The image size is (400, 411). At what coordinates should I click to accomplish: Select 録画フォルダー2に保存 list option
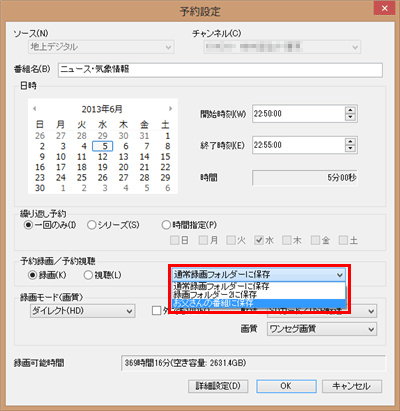(259, 295)
